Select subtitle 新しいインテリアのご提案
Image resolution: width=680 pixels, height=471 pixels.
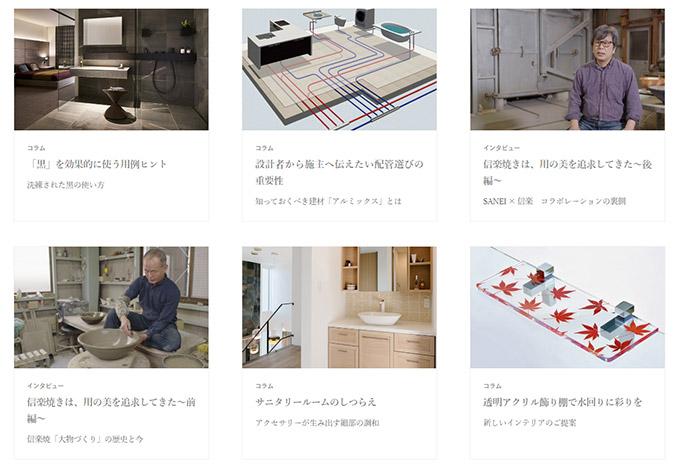[x=530, y=422]
